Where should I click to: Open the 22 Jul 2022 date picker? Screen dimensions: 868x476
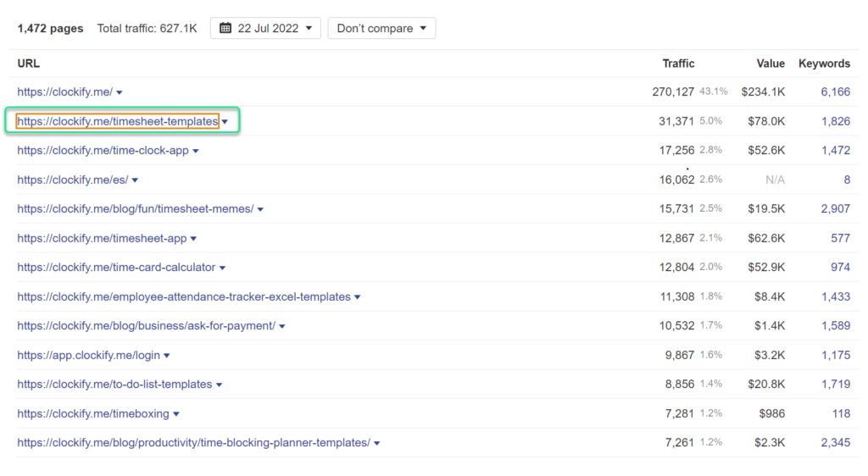pos(265,28)
